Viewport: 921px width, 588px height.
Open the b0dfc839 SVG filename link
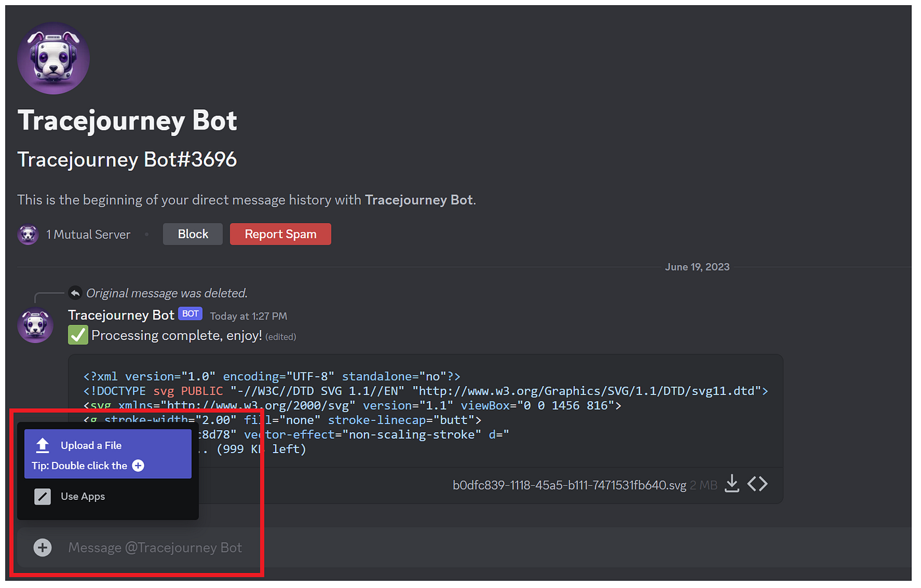coord(569,485)
